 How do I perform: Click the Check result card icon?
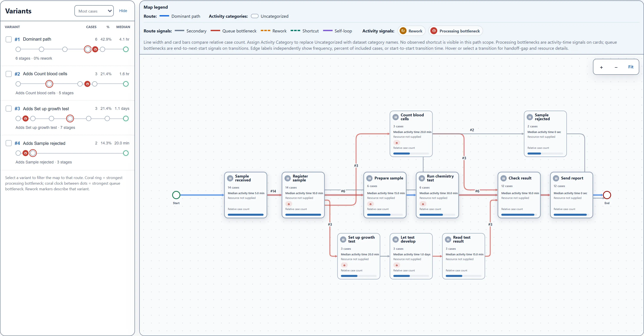click(504, 178)
